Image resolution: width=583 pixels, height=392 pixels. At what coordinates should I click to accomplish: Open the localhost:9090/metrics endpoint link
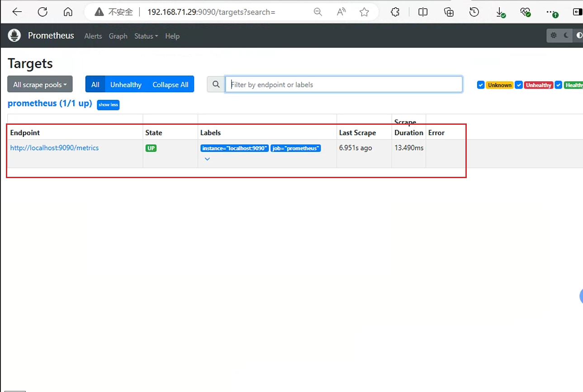pos(54,148)
